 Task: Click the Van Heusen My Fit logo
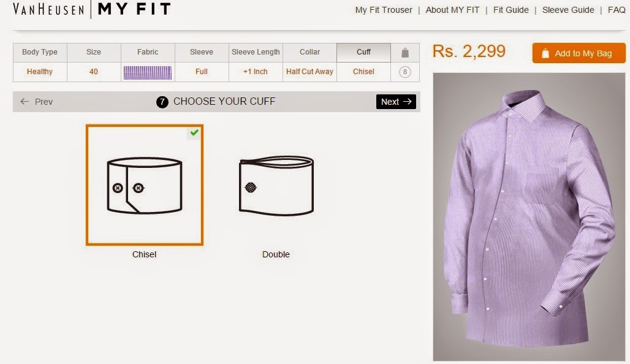pyautogui.click(x=92, y=9)
